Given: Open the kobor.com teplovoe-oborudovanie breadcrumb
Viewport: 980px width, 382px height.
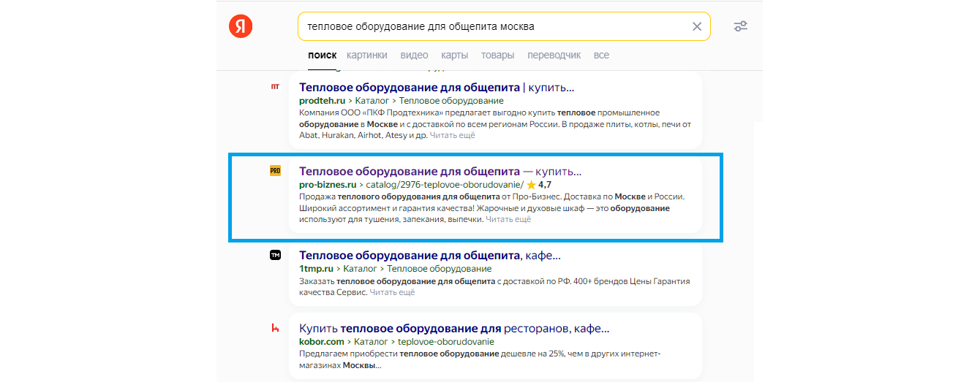Looking at the screenshot, I should (446, 341).
